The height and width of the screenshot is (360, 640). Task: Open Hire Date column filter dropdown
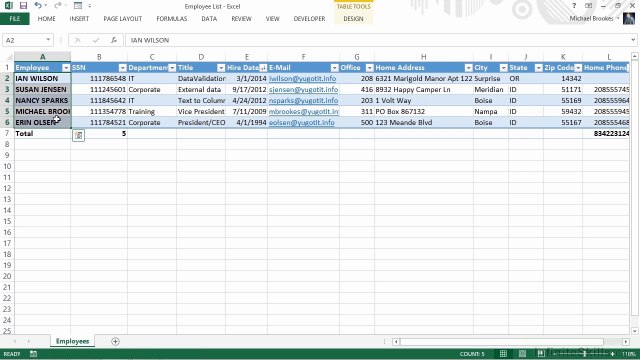click(263, 68)
